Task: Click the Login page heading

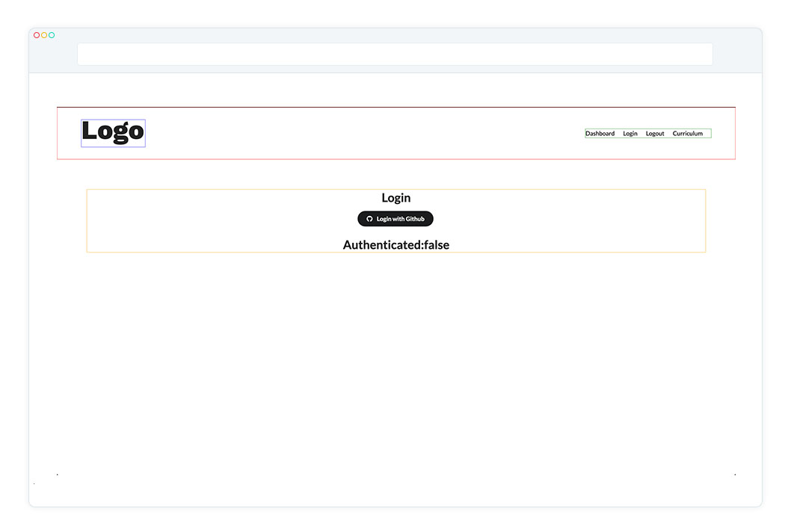Action: [x=396, y=198]
